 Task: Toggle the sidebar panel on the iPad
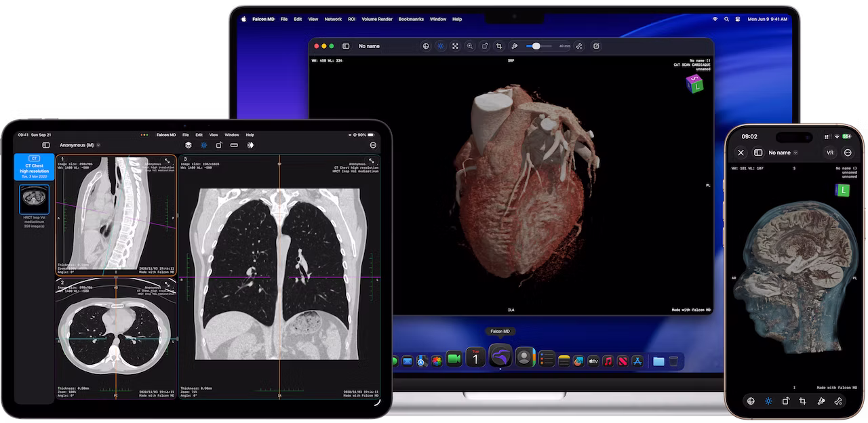pos(46,145)
